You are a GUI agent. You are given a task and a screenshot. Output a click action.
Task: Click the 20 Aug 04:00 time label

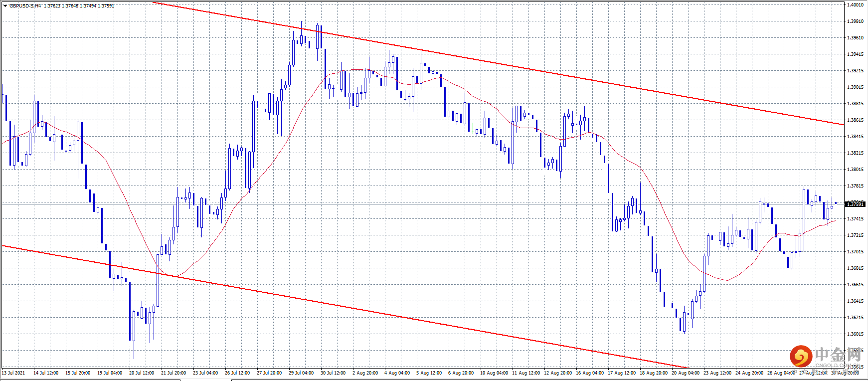click(686, 373)
